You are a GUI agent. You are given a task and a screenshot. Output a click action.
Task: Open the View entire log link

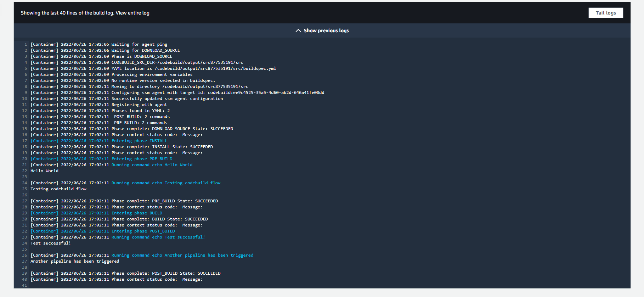[x=132, y=13]
